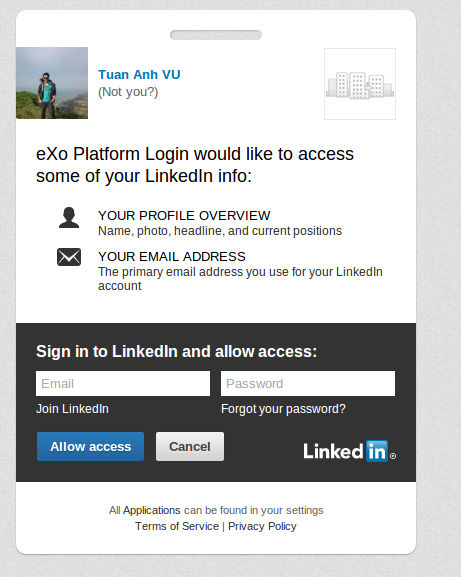Screen dimensions: 461x577
Task: Click the email address envelope icon
Action: point(69,257)
